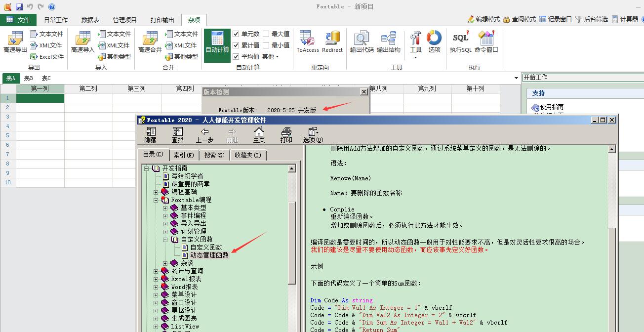Screen dimensions: 644x332
Task: Collapse the 开发指南 tree node
Action: 147,168
